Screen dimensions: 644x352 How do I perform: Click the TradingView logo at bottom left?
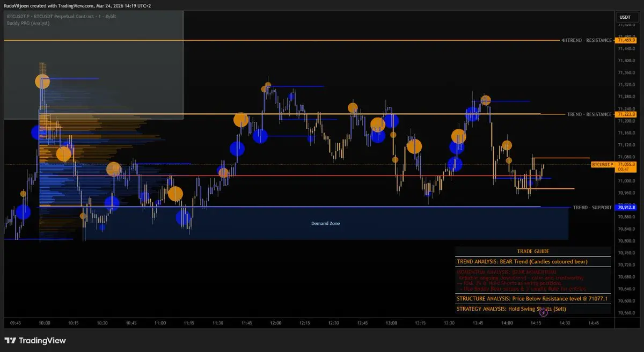click(35, 340)
